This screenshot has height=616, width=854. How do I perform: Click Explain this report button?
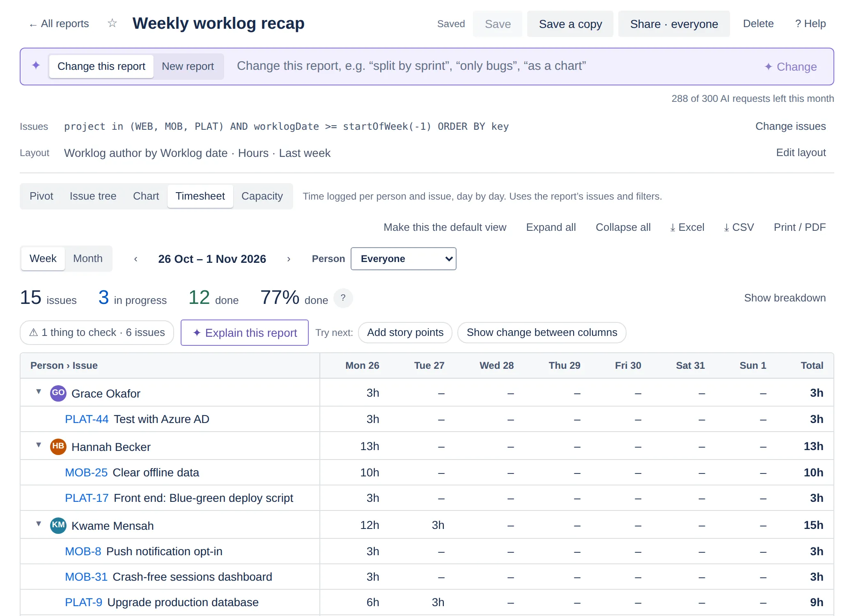coord(245,333)
